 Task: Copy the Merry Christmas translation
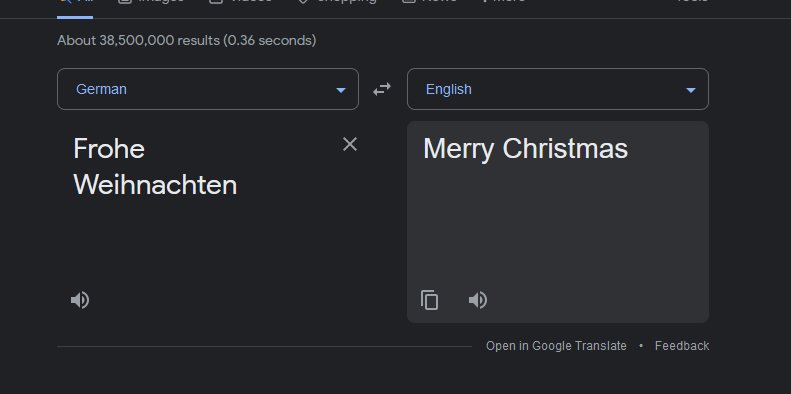[x=429, y=300]
